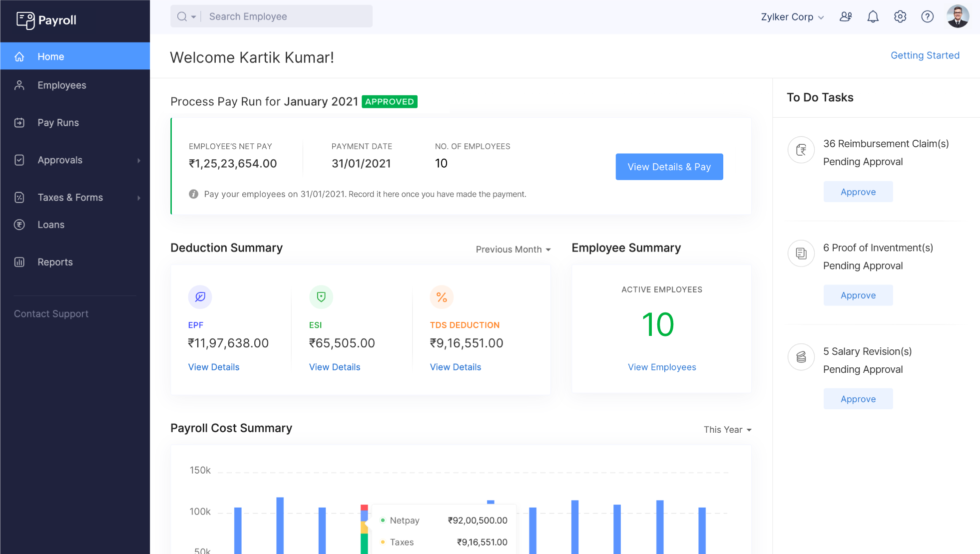Viewport: 980px width, 554px height.
Task: Click Approve for Salary Revisions
Action: [x=858, y=399]
